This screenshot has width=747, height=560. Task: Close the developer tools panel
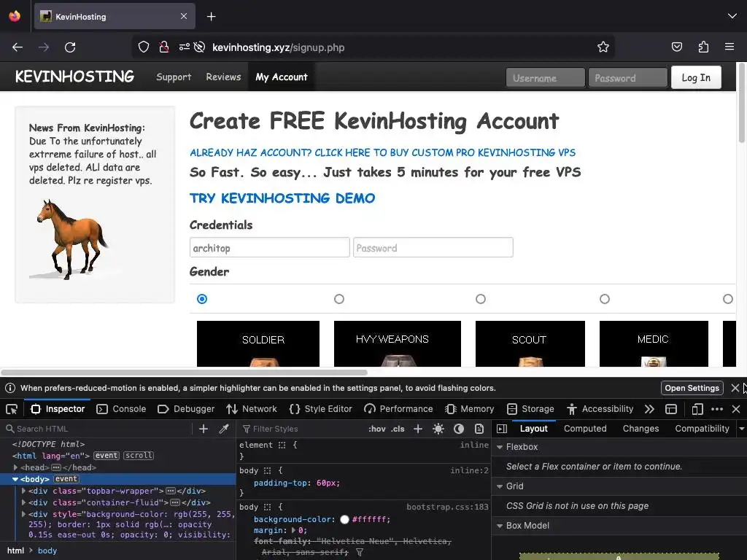point(736,409)
